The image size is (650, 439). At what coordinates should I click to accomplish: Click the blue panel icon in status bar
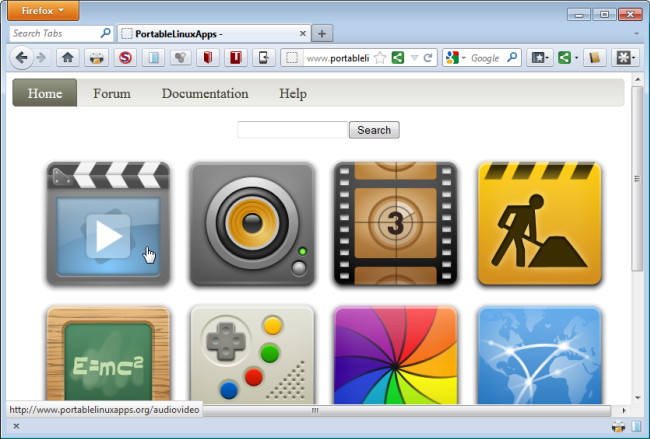[x=636, y=426]
